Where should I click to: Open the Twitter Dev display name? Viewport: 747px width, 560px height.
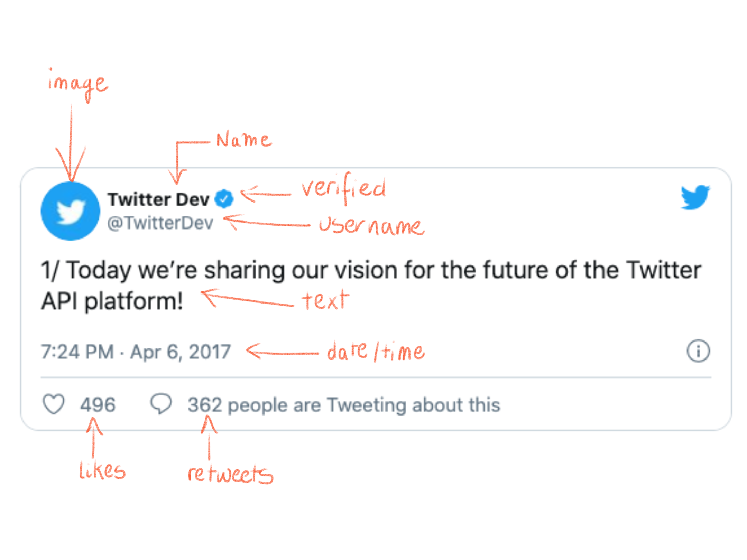tap(158, 199)
